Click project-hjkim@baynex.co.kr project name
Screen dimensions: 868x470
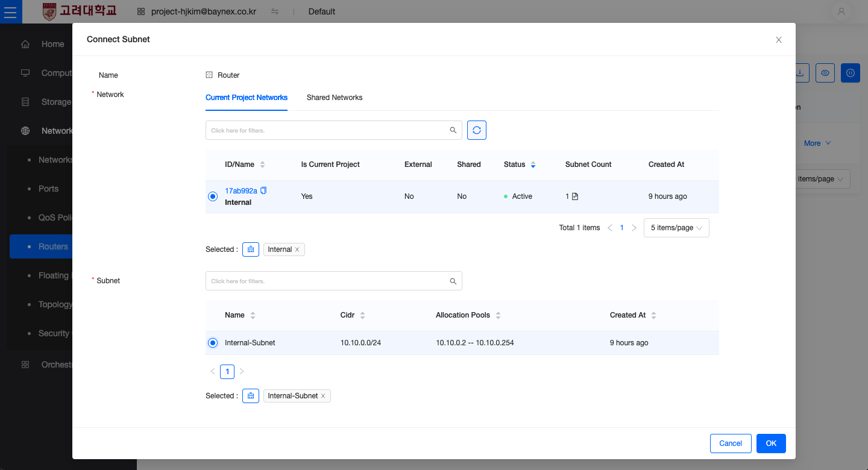click(x=204, y=11)
